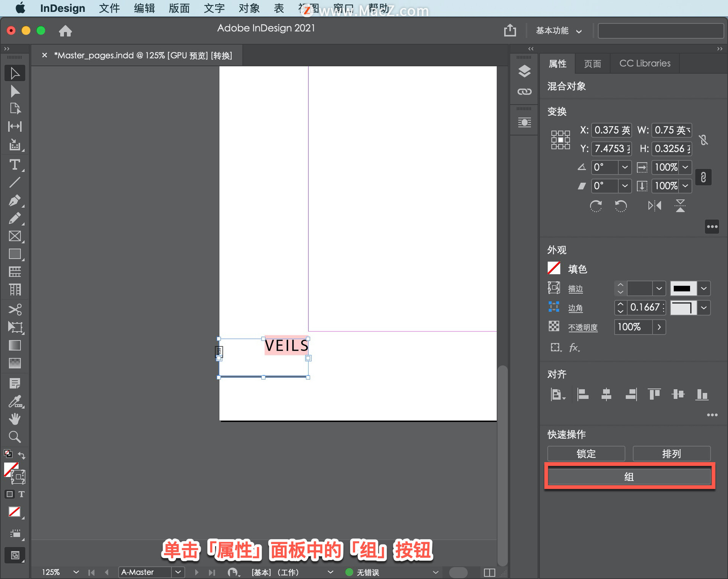The width and height of the screenshot is (728, 579).
Task: Toggle formatting affects container
Action: click(9, 494)
